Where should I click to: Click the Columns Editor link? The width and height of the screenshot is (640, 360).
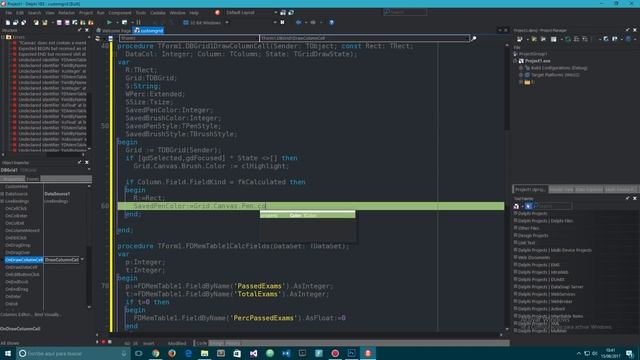pyautogui.click(x=15, y=315)
